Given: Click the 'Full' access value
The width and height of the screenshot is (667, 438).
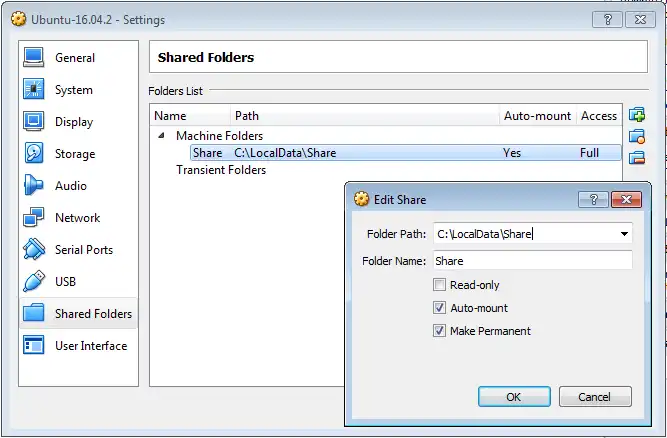Looking at the screenshot, I should click(x=589, y=153).
